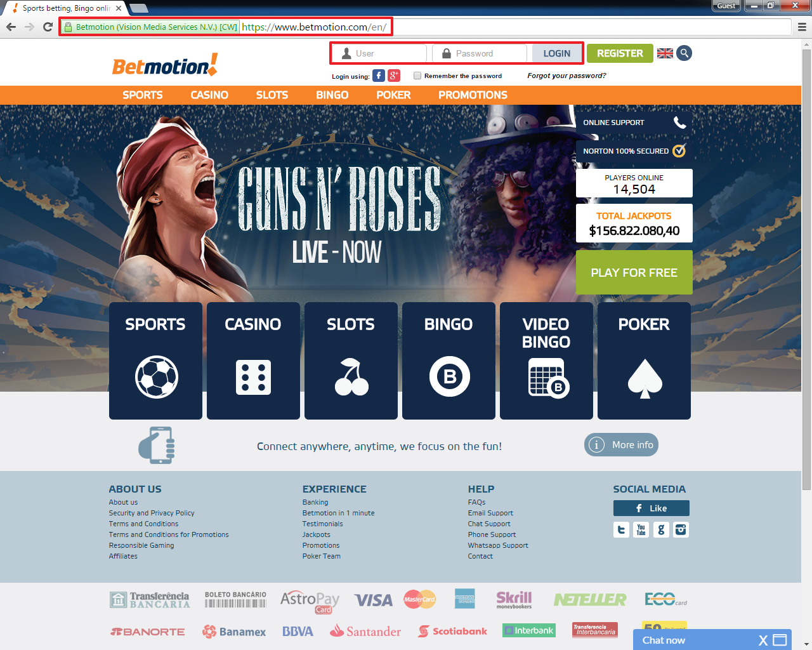Click the Facebook Like button

pyautogui.click(x=651, y=508)
